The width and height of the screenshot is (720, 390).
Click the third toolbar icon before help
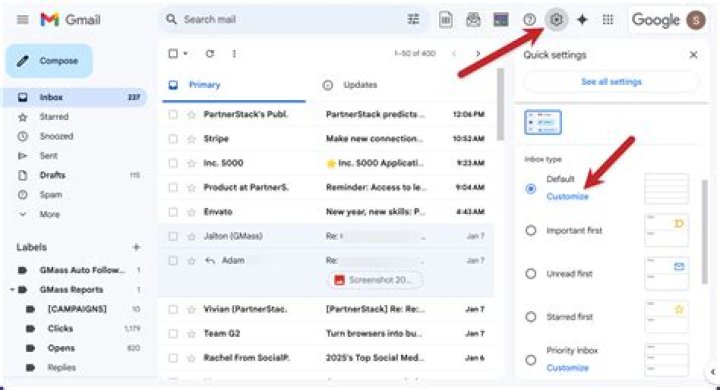[501, 20]
